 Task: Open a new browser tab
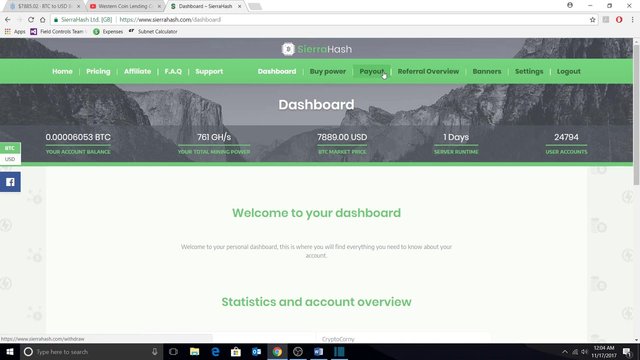coord(255,6)
